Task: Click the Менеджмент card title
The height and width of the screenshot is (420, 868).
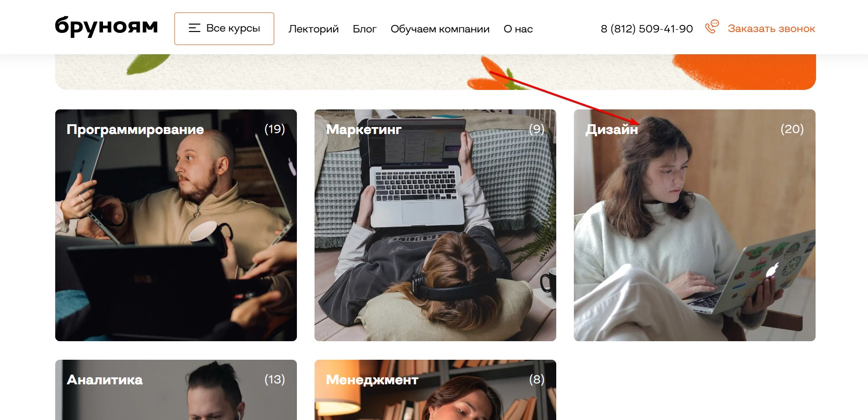Action: tap(372, 380)
